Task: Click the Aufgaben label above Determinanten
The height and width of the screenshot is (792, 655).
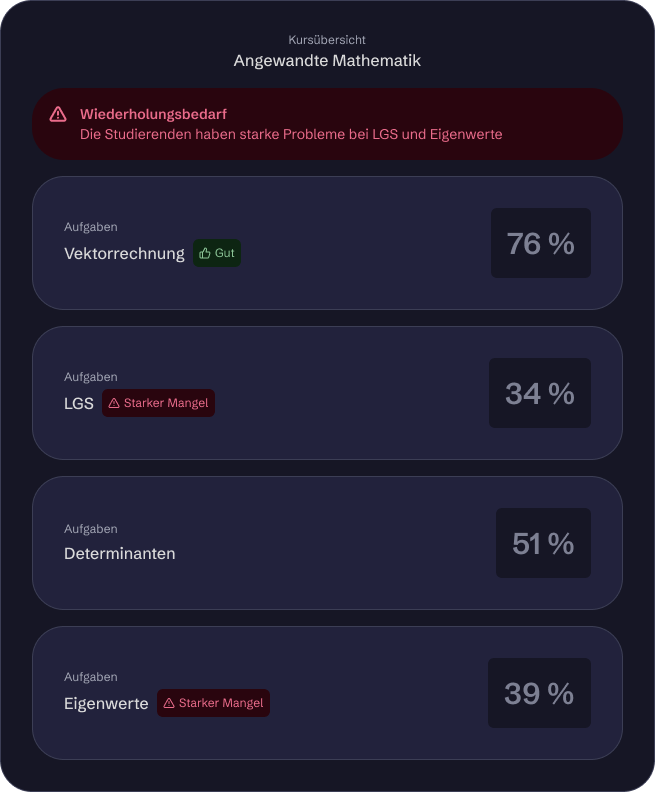Action: point(91,529)
